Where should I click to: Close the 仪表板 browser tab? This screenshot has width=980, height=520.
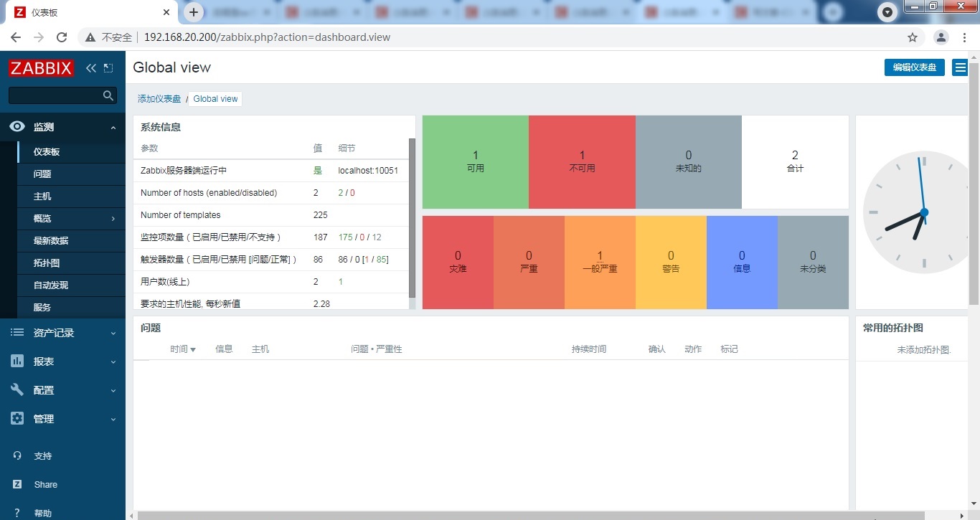(x=166, y=12)
